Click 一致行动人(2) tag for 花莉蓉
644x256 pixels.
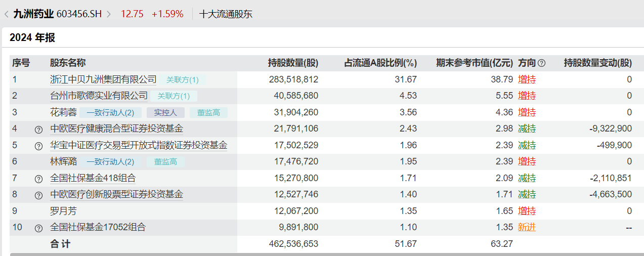[x=110, y=113]
